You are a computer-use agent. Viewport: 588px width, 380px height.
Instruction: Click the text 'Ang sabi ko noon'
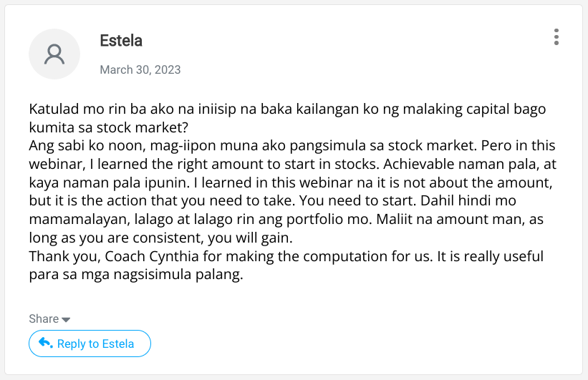87,146
